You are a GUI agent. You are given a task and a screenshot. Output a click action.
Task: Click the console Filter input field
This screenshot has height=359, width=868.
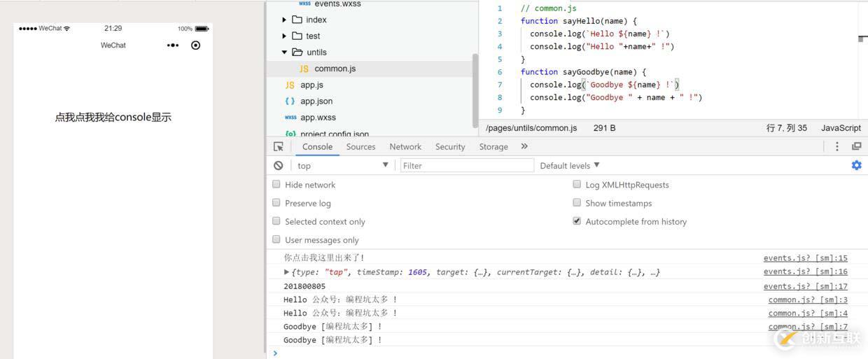coord(467,166)
